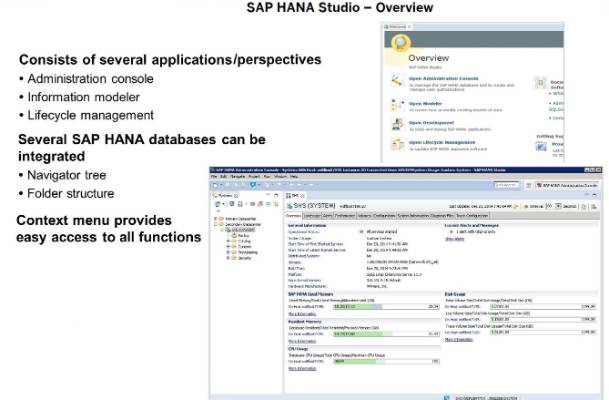
Task: Click the refresh icon beside Last Update
Action: 516,207
